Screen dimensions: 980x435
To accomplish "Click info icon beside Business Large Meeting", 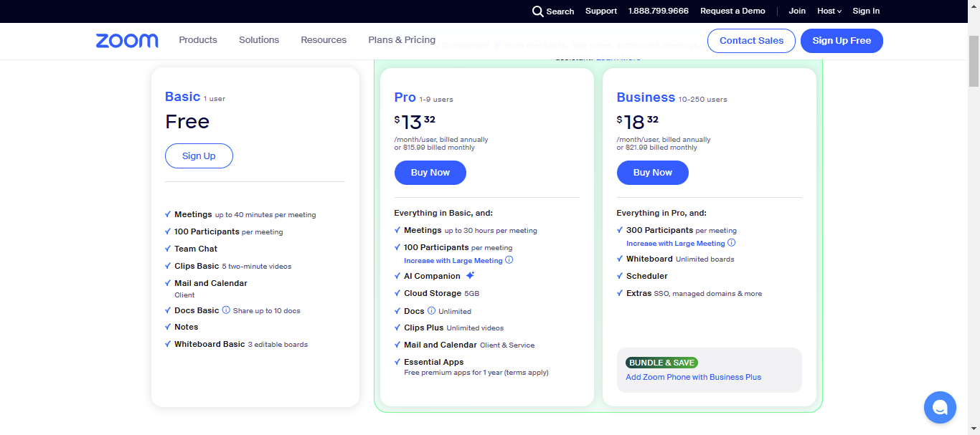I will pyautogui.click(x=732, y=243).
